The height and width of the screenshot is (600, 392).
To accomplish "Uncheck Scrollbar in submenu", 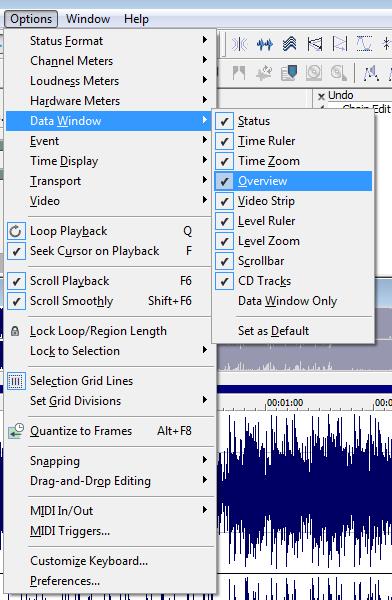I will [293, 261].
